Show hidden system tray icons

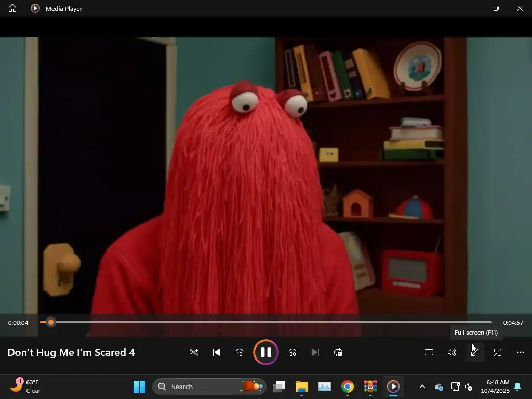point(422,387)
